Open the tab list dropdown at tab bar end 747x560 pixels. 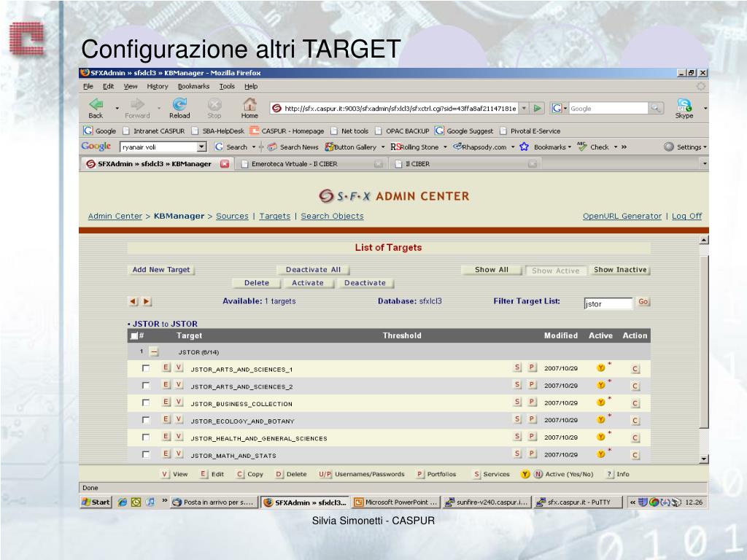[705, 164]
